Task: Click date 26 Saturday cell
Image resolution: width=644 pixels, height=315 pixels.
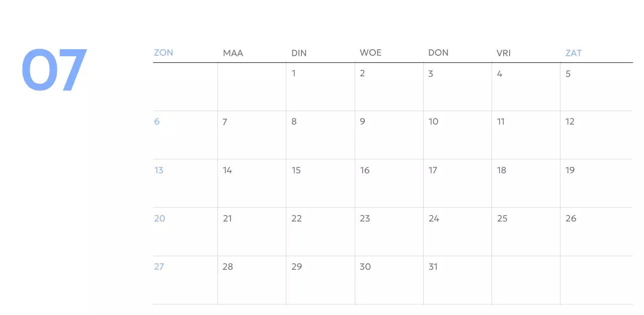Action: (x=571, y=219)
